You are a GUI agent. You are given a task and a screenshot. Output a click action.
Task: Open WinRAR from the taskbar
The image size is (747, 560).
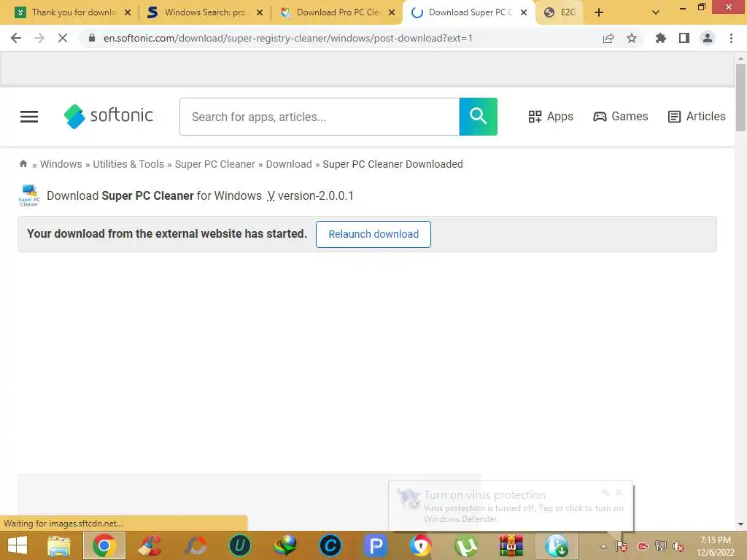511,545
